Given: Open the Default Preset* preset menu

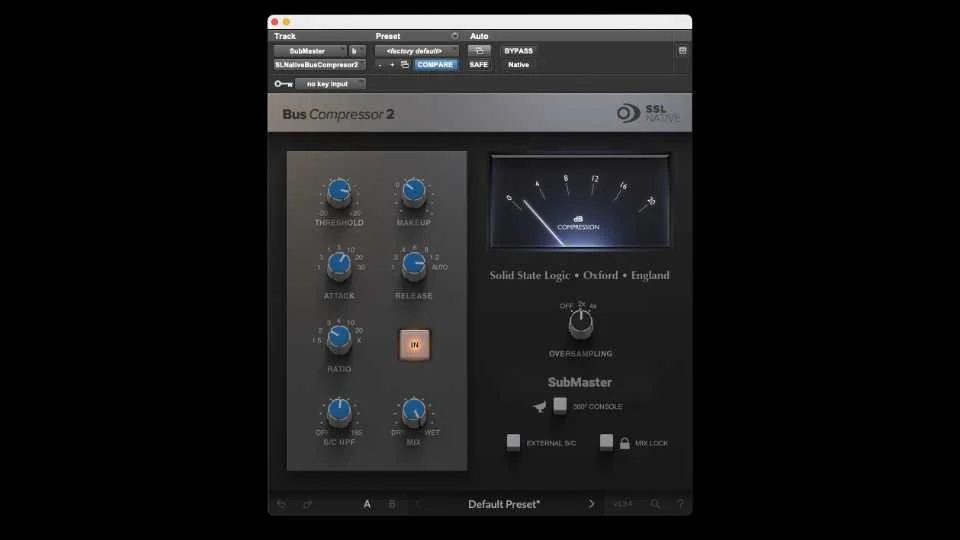Looking at the screenshot, I should coord(504,504).
